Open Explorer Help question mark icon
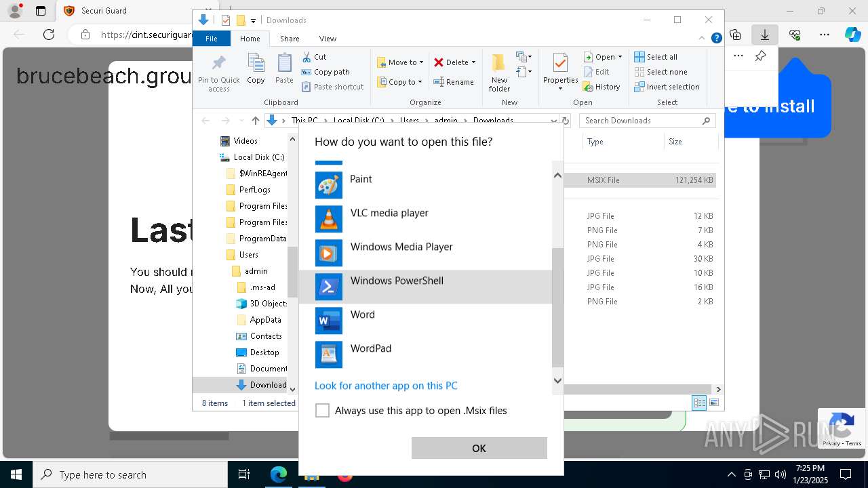The height and width of the screenshot is (488, 868). click(716, 39)
